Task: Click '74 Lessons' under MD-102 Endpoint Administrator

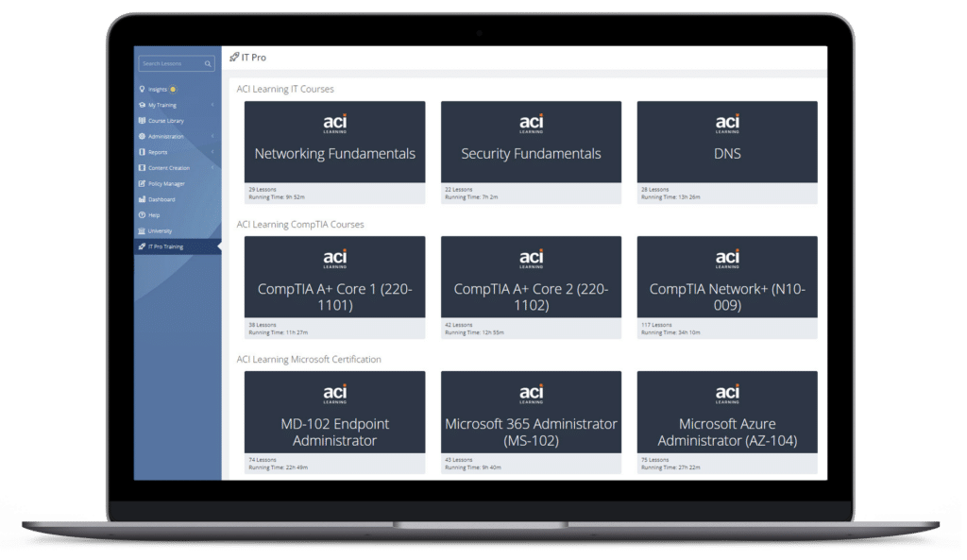Action: 263,460
